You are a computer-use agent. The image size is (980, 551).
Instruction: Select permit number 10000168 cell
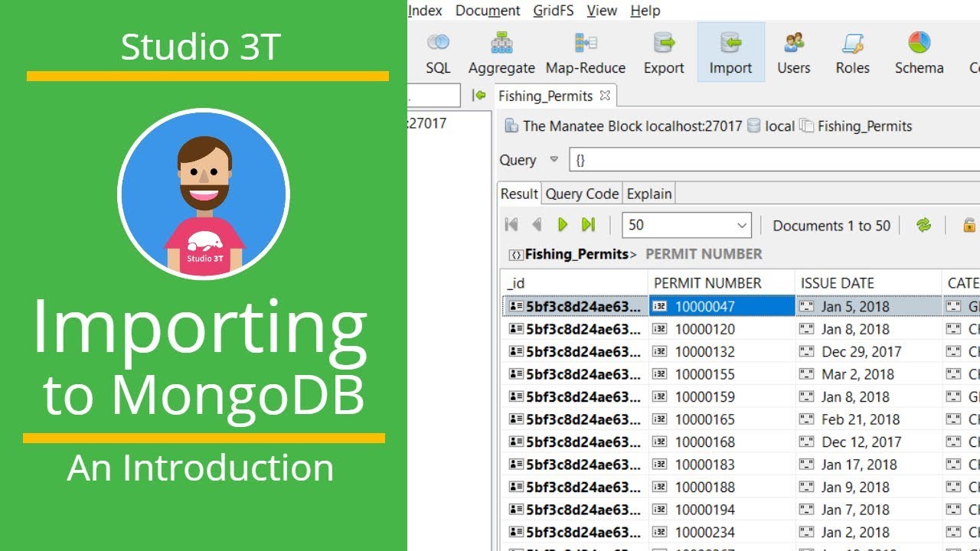pos(722,442)
